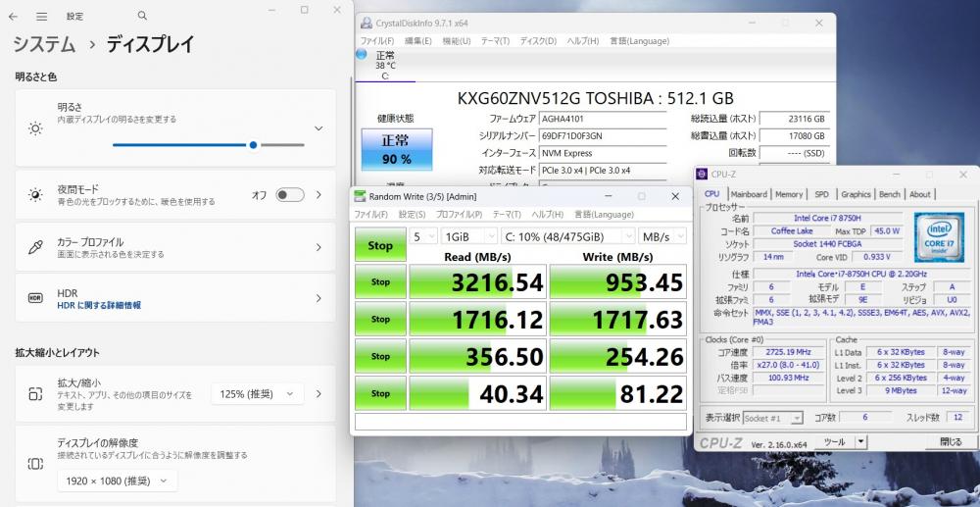Image resolution: width=980 pixels, height=507 pixels.
Task: Click Stop button on the 1716.12 row
Action: coord(380,319)
